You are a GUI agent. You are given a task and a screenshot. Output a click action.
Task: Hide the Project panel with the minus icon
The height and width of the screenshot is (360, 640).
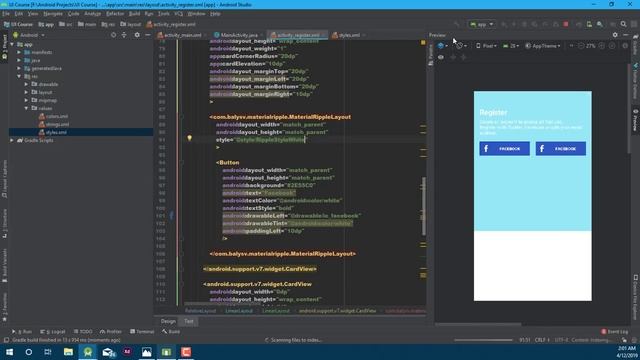148,35
